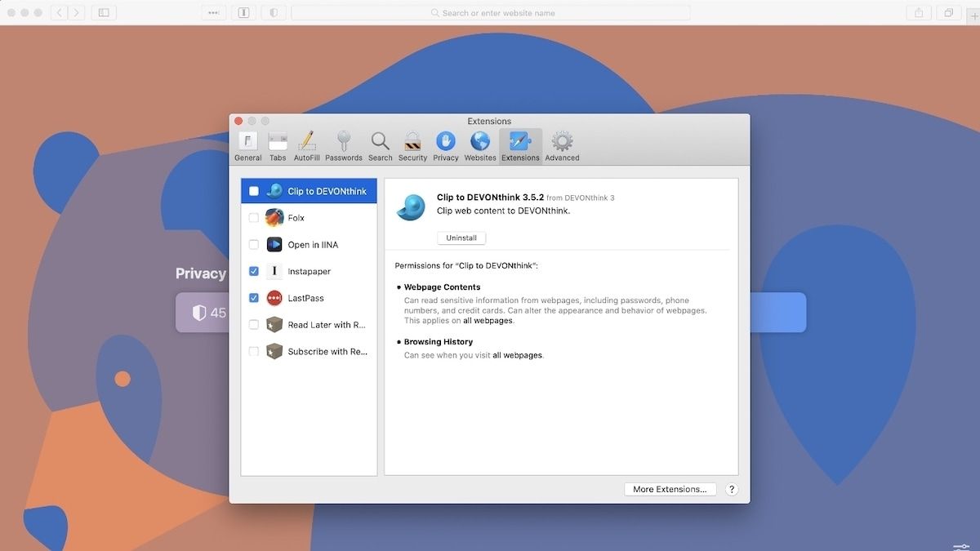Click the More Extensions button
Image resolution: width=980 pixels, height=551 pixels.
[670, 489]
